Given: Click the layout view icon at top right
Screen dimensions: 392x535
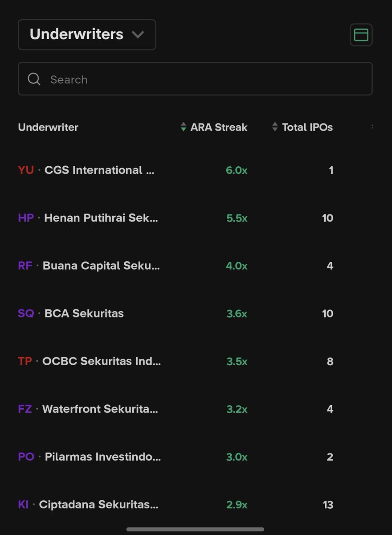Looking at the screenshot, I should click(361, 35).
